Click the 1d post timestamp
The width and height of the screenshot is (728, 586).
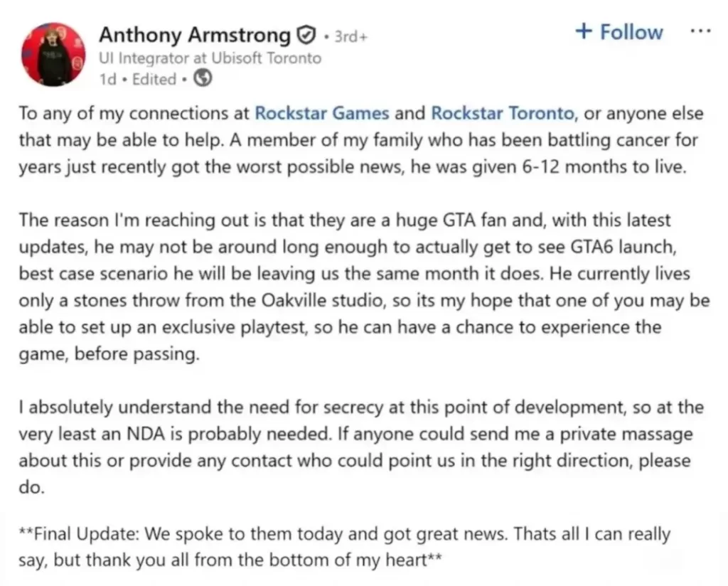(x=108, y=79)
